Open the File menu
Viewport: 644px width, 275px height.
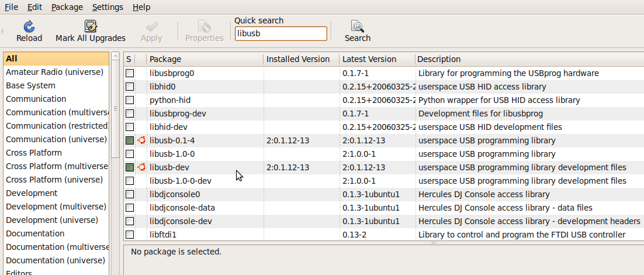click(11, 7)
